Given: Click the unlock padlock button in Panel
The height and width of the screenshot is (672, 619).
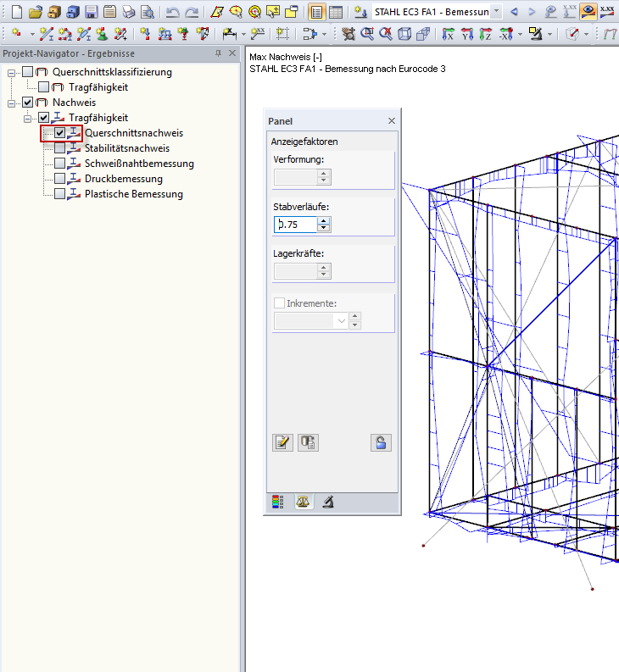Looking at the screenshot, I should point(381,442).
